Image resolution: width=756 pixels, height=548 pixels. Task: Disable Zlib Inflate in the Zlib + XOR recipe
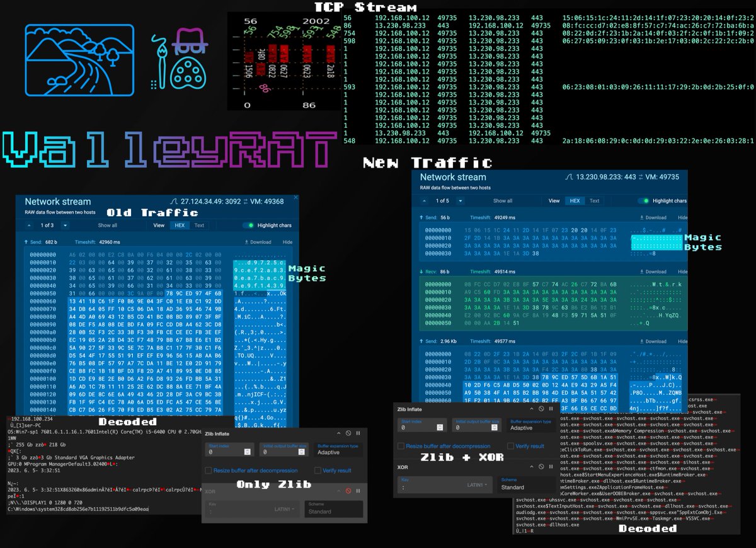541,409
